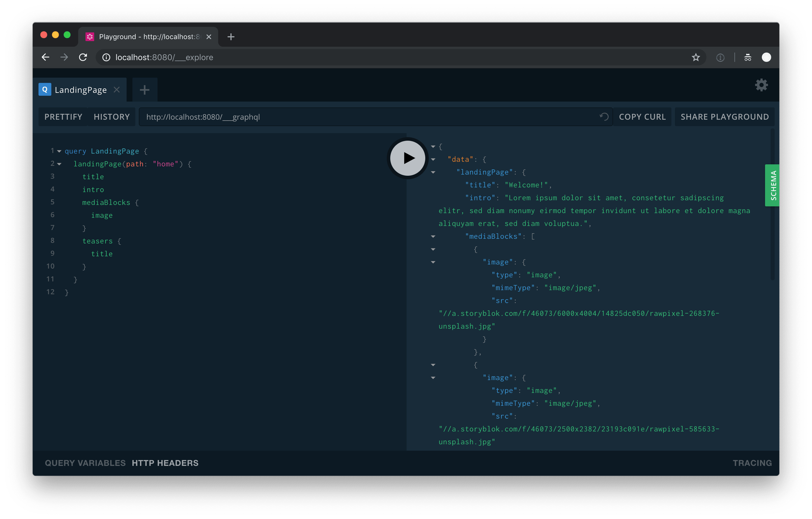Go back in browser history
The image size is (812, 519).
tap(45, 58)
